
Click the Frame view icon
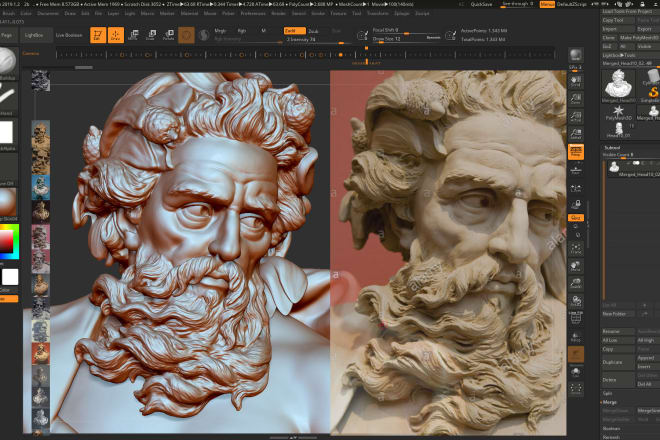click(576, 249)
